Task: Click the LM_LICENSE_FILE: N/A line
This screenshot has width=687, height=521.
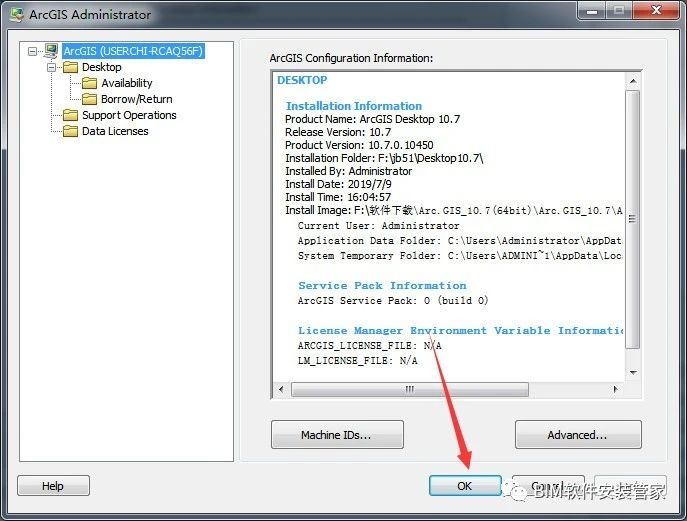Action: [x=358, y=361]
